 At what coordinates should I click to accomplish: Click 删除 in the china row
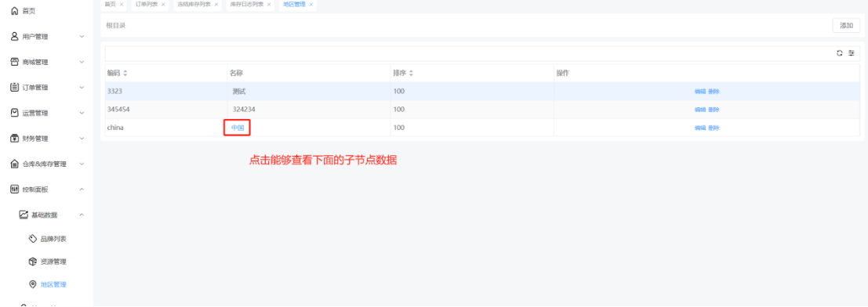714,128
